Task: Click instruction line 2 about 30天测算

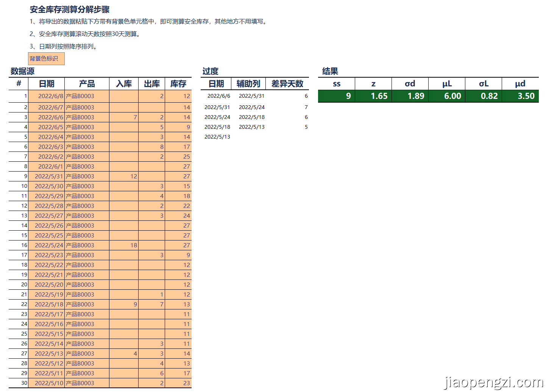Action: click(x=86, y=34)
